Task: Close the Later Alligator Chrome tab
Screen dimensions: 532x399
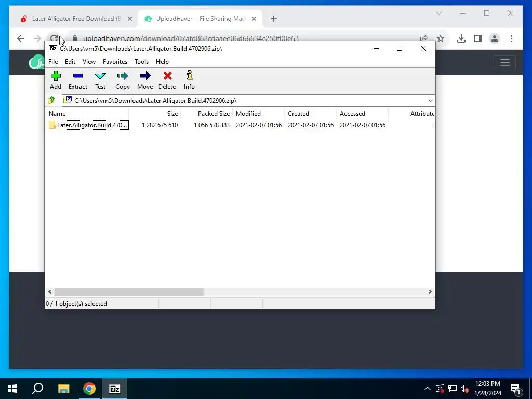Action: point(129,19)
